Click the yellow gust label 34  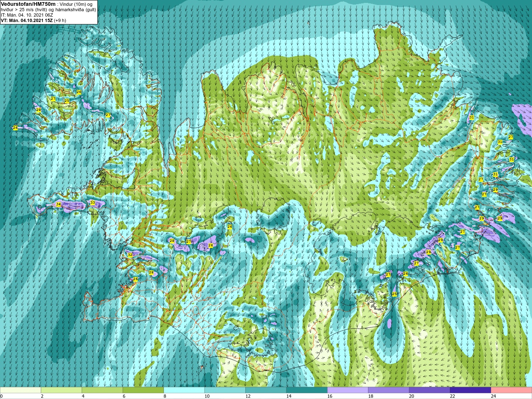click(x=59, y=204)
